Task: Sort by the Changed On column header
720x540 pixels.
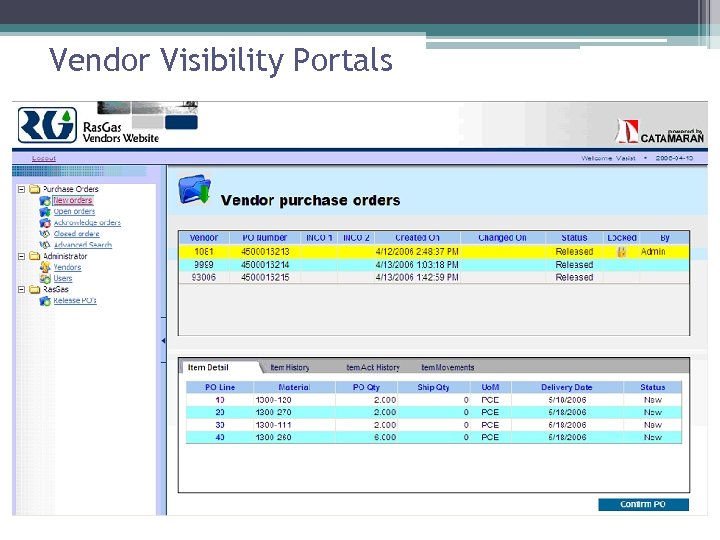Action: click(x=502, y=238)
